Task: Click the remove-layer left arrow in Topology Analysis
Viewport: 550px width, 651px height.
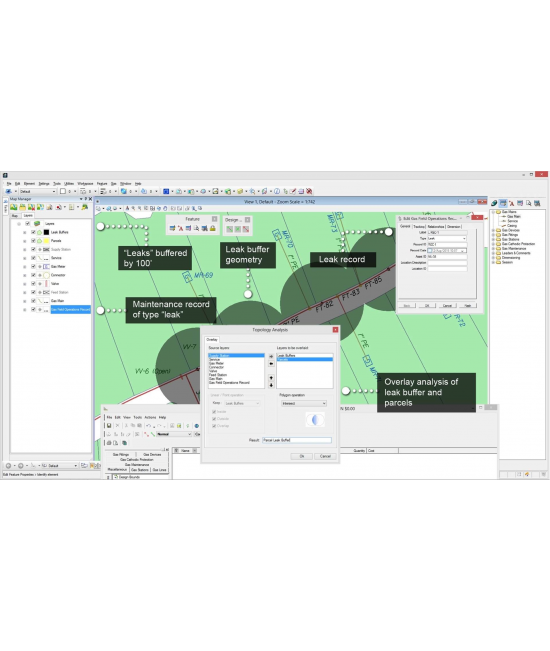Action: [x=271, y=364]
